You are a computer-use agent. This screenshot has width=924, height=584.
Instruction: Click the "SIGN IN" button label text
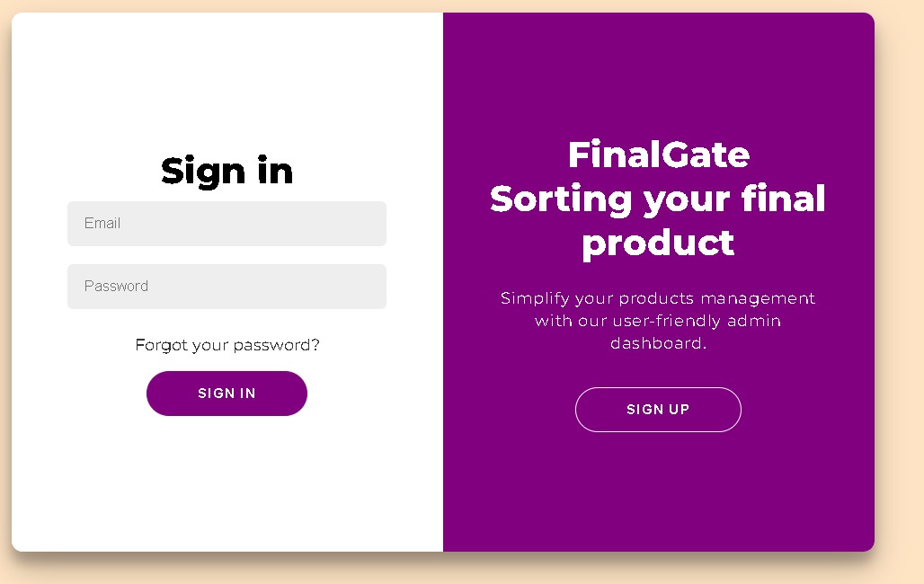pos(227,394)
